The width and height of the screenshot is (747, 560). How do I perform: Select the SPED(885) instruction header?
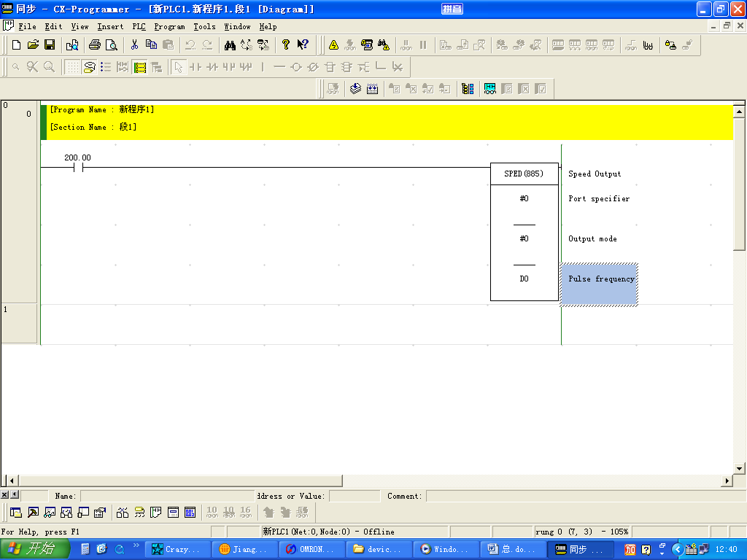pyautogui.click(x=524, y=174)
